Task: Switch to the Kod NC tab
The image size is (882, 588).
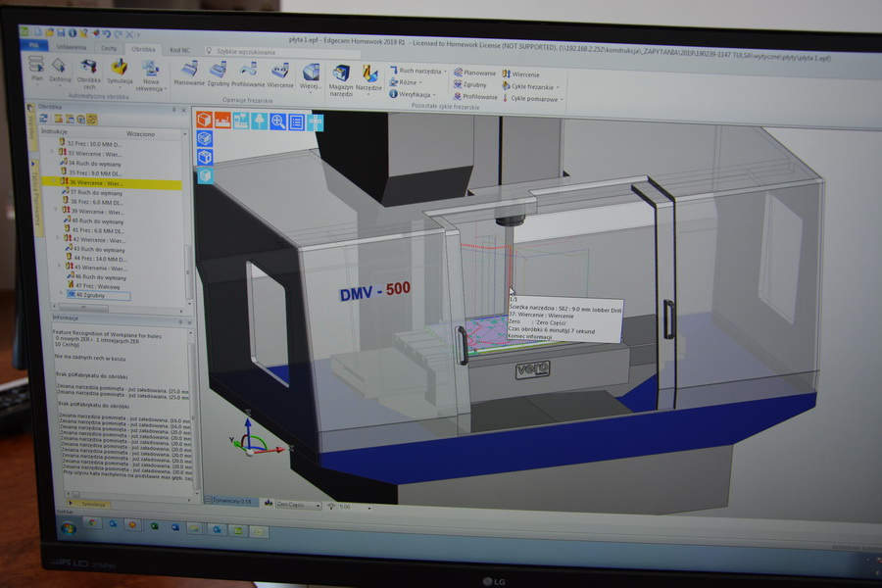Action: point(179,50)
